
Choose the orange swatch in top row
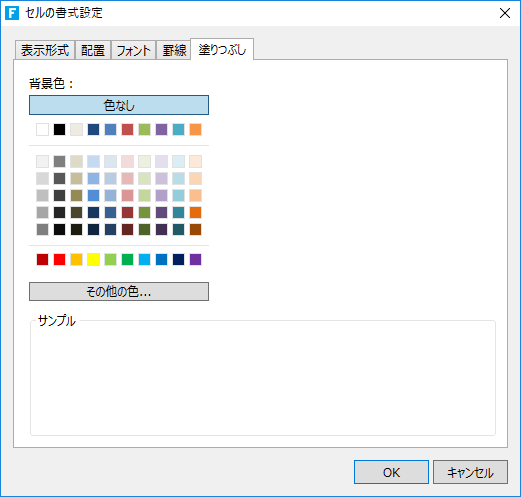(195, 129)
